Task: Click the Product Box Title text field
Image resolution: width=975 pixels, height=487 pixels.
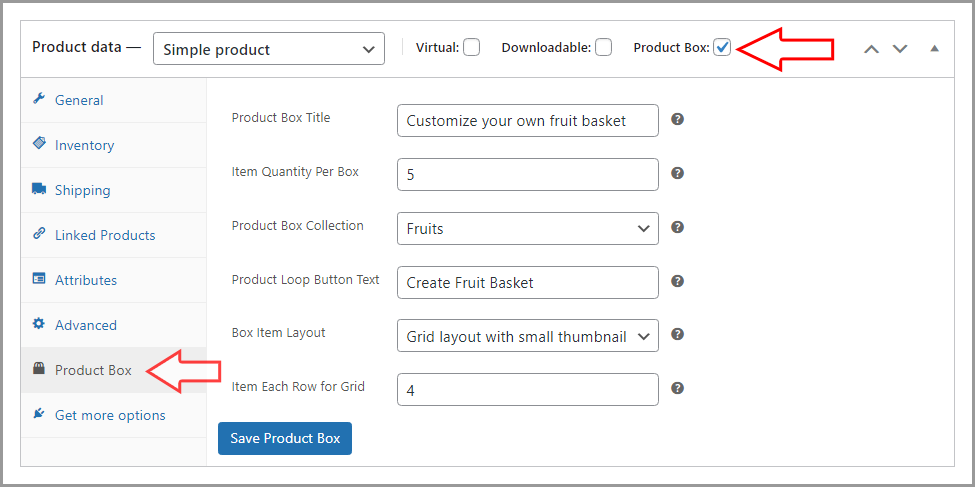Action: [x=527, y=120]
